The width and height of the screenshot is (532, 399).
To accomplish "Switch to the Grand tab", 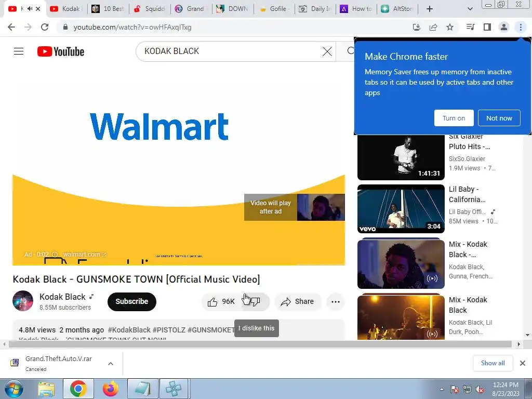I will [x=191, y=9].
